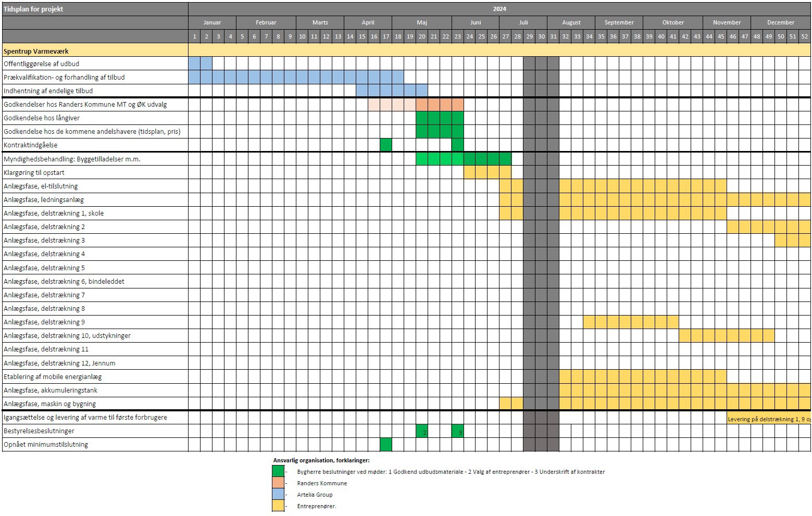This screenshot has height=516, width=812.
Task: Click the "Maj" month header
Action: 422,22
